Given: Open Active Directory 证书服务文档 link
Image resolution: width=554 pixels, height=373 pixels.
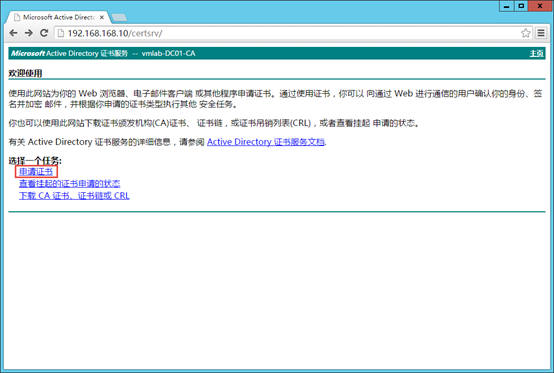Looking at the screenshot, I should [266, 142].
